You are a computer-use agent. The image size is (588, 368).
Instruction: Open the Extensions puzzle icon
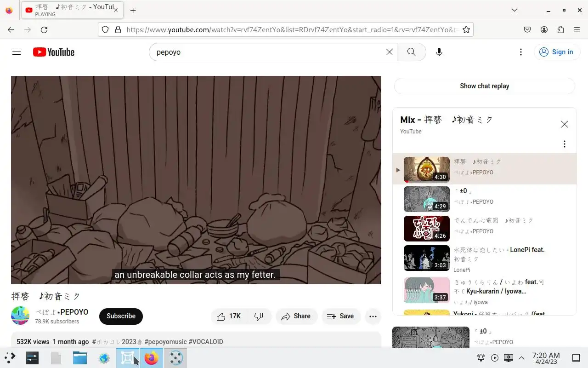(x=560, y=29)
